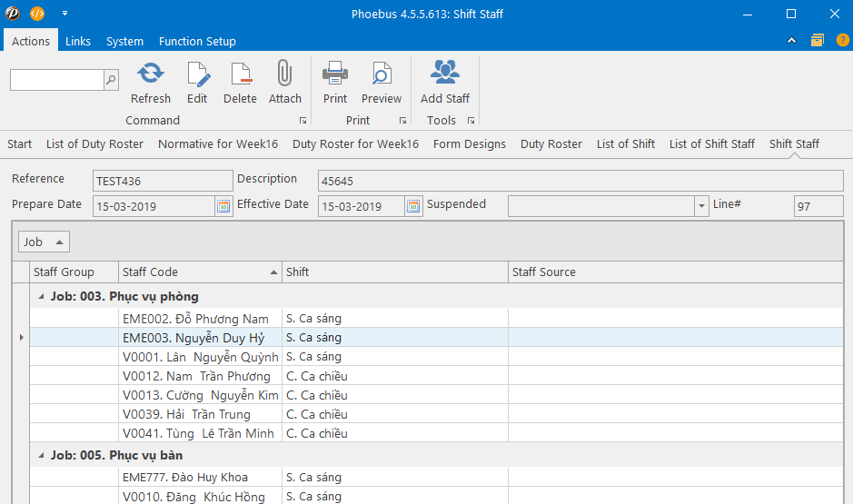Image resolution: width=853 pixels, height=504 pixels.
Task: Open the Prepare Date calendar picker
Action: click(x=223, y=207)
